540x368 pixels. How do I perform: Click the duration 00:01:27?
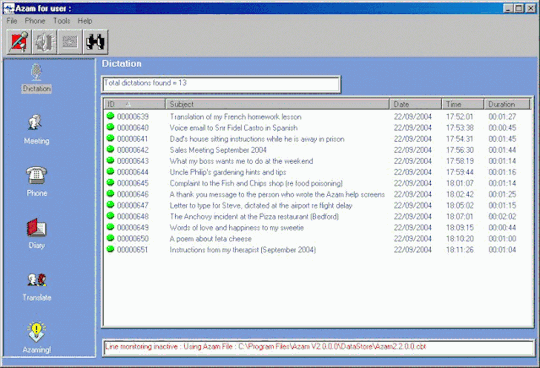pos(502,117)
